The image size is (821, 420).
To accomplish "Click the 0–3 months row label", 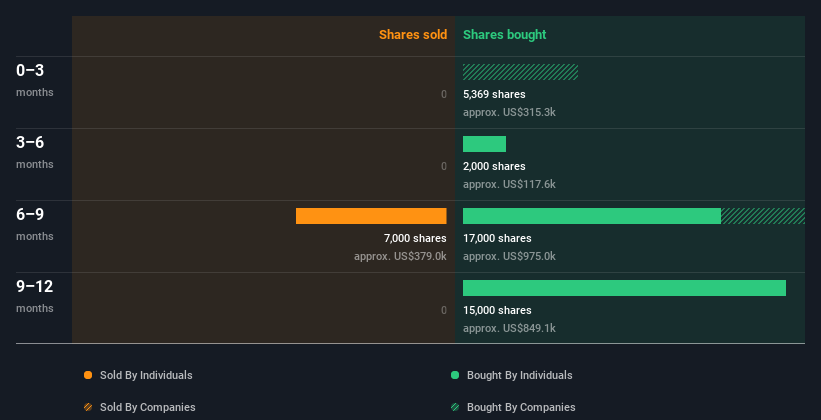I will click(35, 80).
